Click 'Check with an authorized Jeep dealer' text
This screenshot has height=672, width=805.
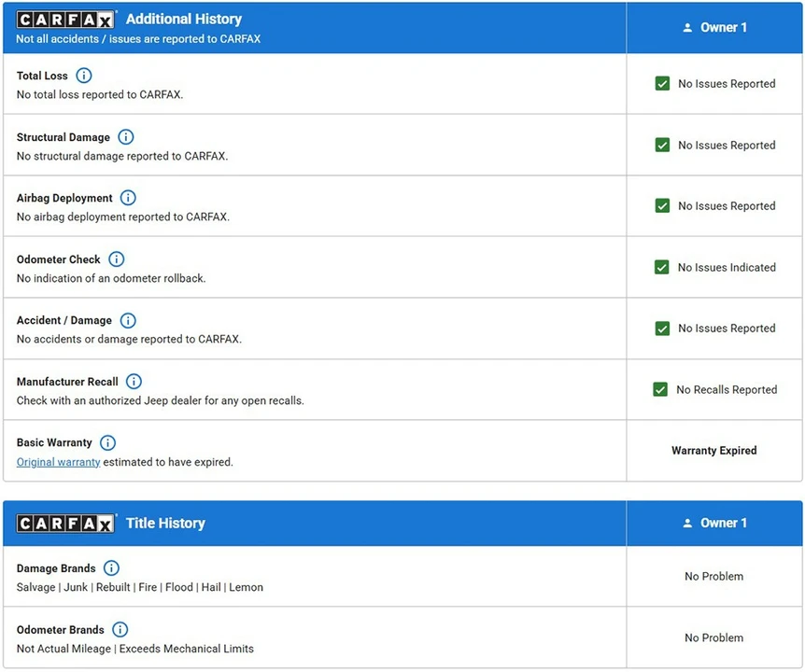pos(161,400)
